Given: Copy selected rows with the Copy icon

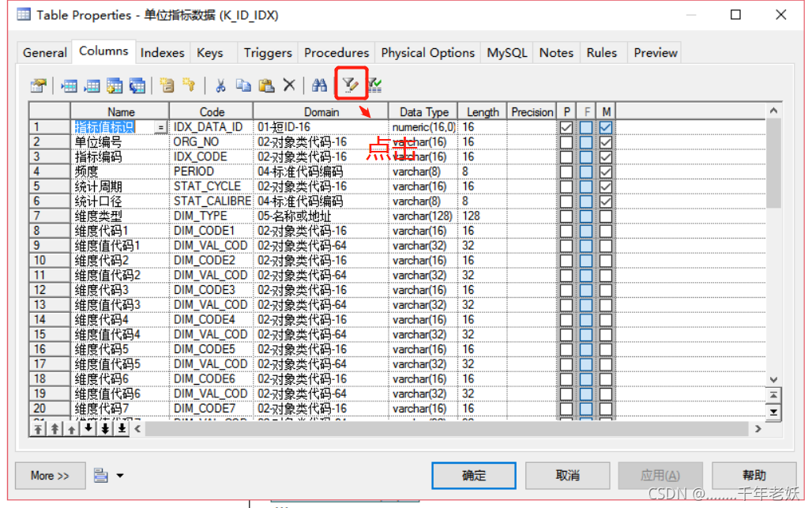Looking at the screenshot, I should 243,85.
